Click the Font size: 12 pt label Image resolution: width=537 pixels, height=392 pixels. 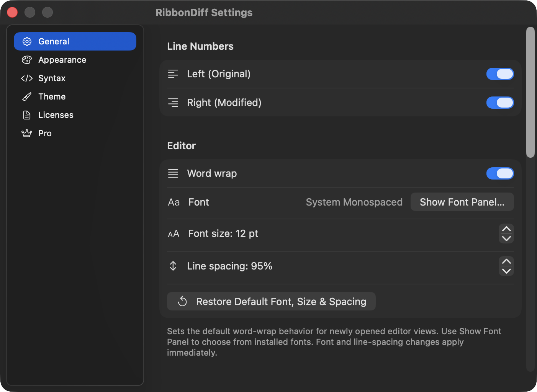223,234
